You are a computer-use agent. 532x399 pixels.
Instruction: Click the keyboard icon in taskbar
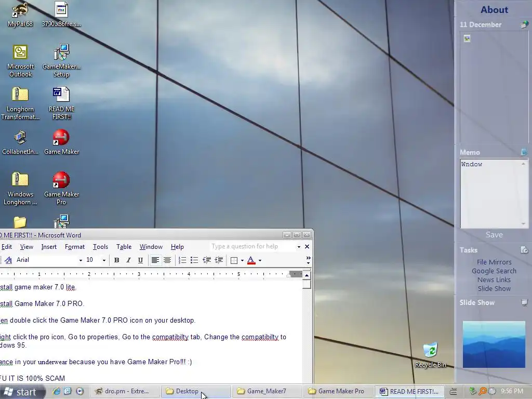pos(453,392)
